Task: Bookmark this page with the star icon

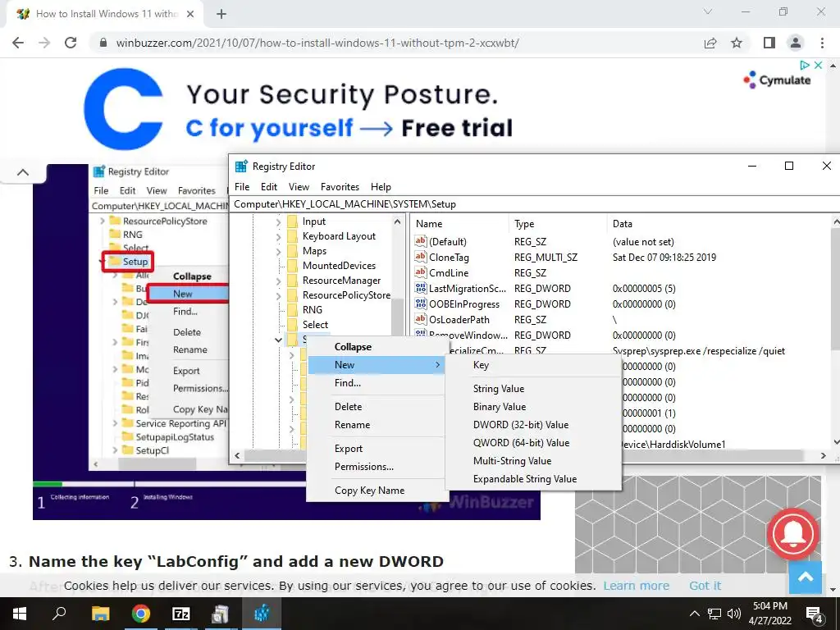Action: tap(737, 43)
